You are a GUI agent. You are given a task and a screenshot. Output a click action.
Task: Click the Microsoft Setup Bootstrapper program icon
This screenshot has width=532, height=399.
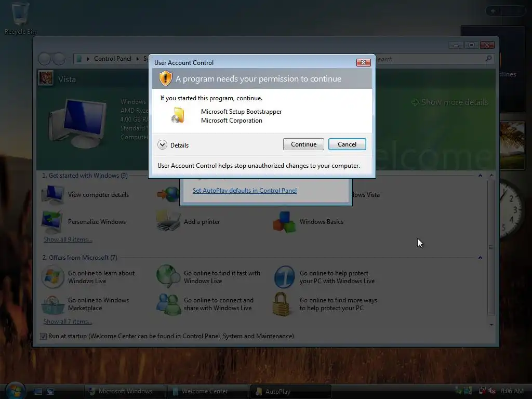tap(178, 115)
